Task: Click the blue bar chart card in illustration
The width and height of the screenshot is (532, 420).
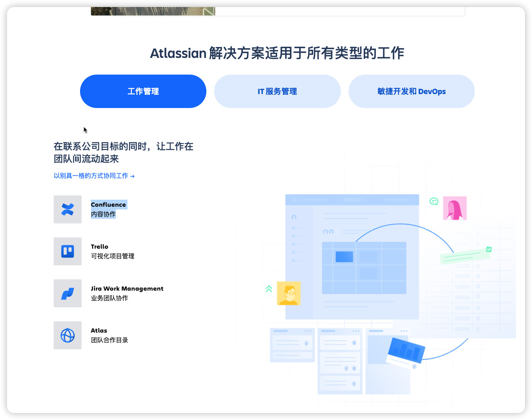Action: 406,352
